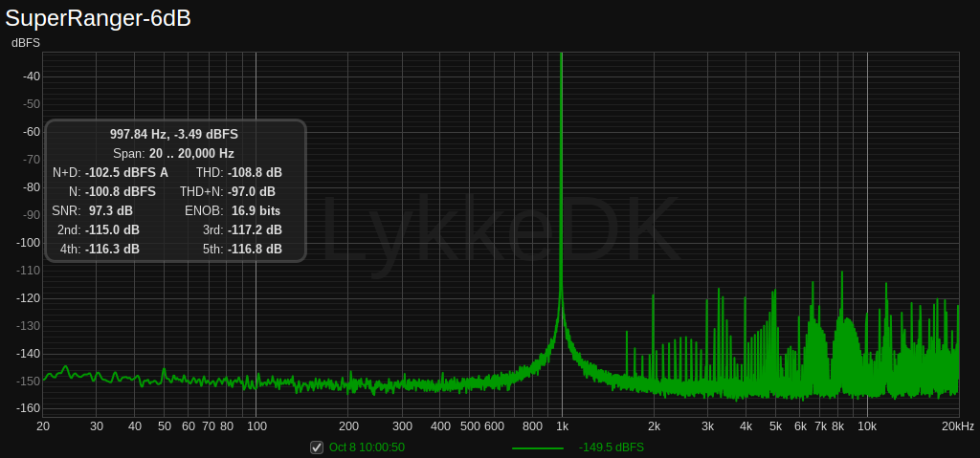This screenshot has width=980, height=458.
Task: Click the 4th harmonic -116.3 dB value
Action: 112,250
